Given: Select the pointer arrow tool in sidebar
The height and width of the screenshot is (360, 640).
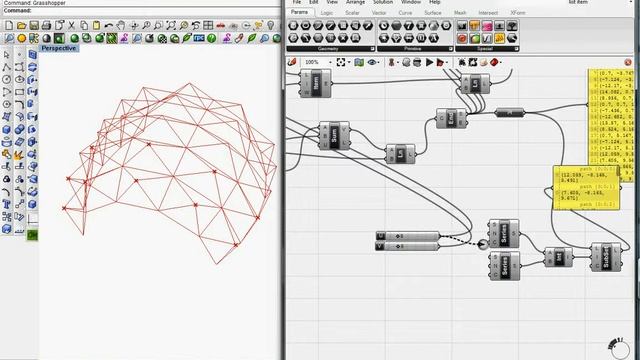Looking at the screenshot, I should [7, 55].
